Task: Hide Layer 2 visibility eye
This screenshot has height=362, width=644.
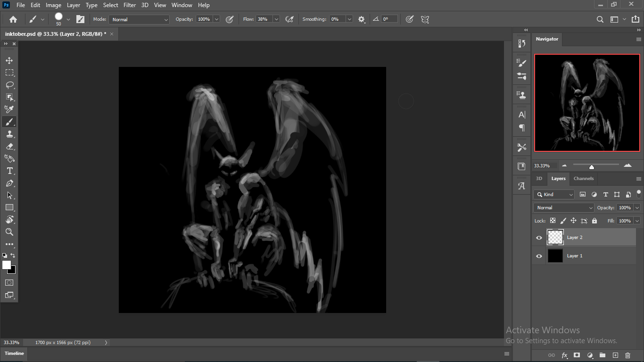Action: click(539, 238)
